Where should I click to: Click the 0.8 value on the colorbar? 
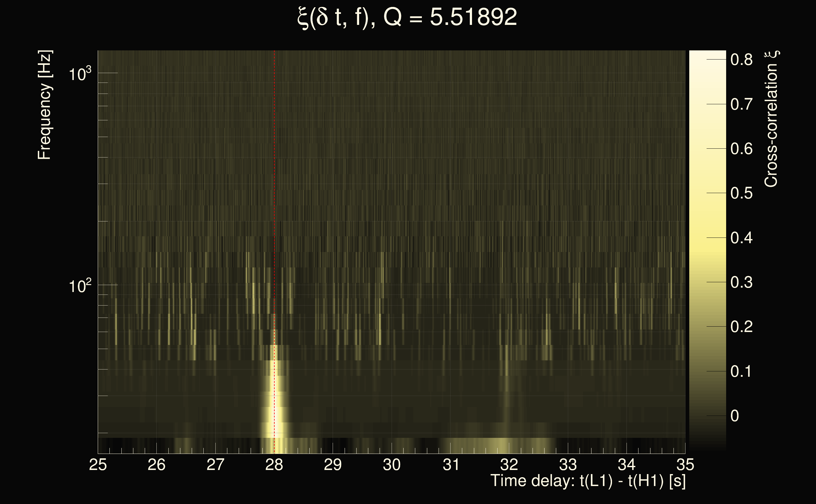[x=741, y=60]
